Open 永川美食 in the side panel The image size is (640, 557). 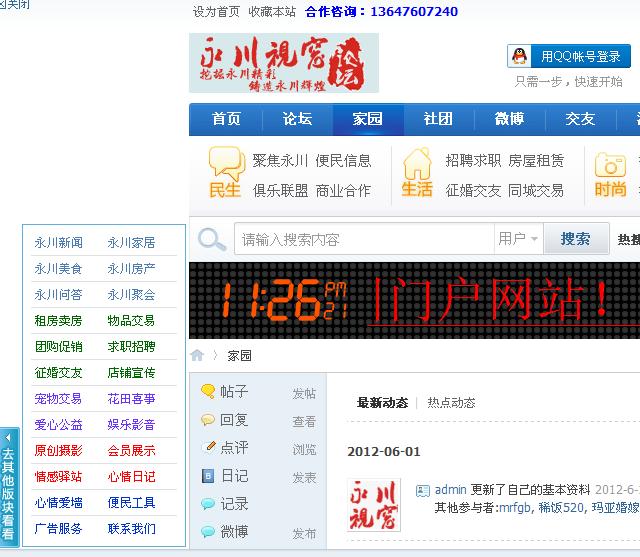[58, 269]
